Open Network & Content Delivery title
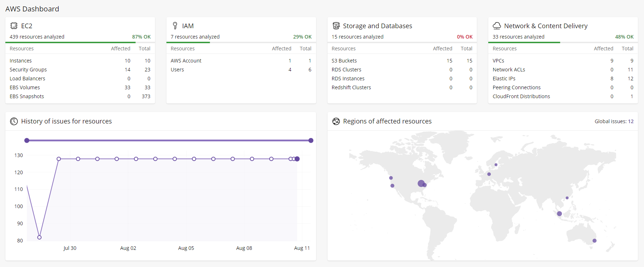This screenshot has height=267, width=644. 546,26
